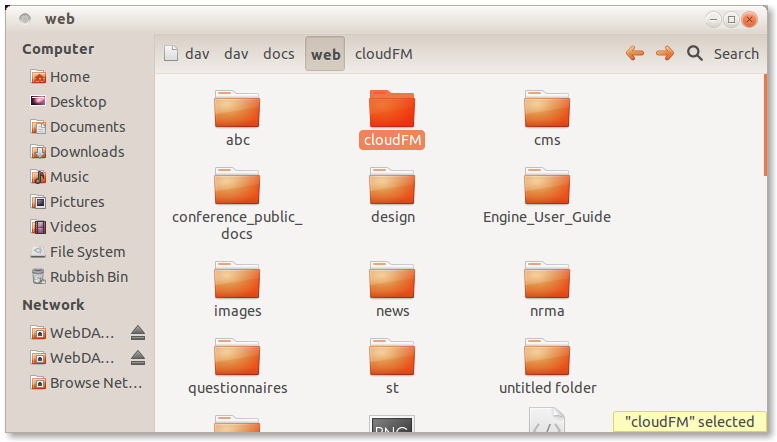The image size is (777, 442).
Task: Go forward with the right arrow
Action: (x=665, y=53)
